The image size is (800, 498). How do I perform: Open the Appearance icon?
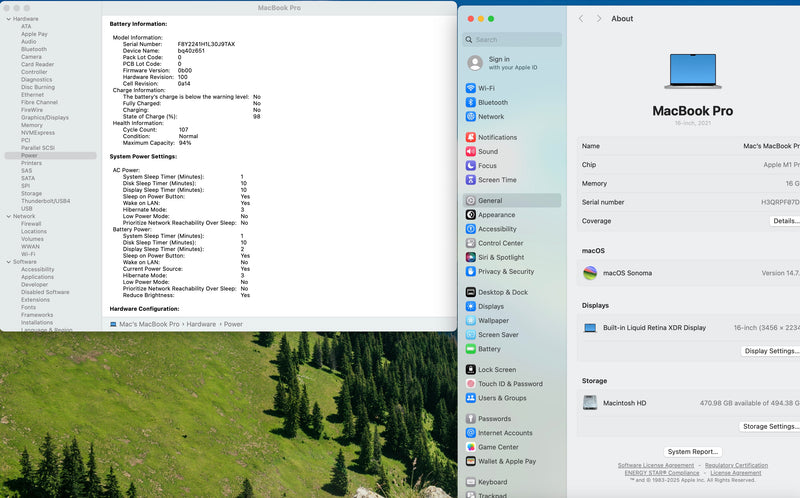pyautogui.click(x=470, y=215)
